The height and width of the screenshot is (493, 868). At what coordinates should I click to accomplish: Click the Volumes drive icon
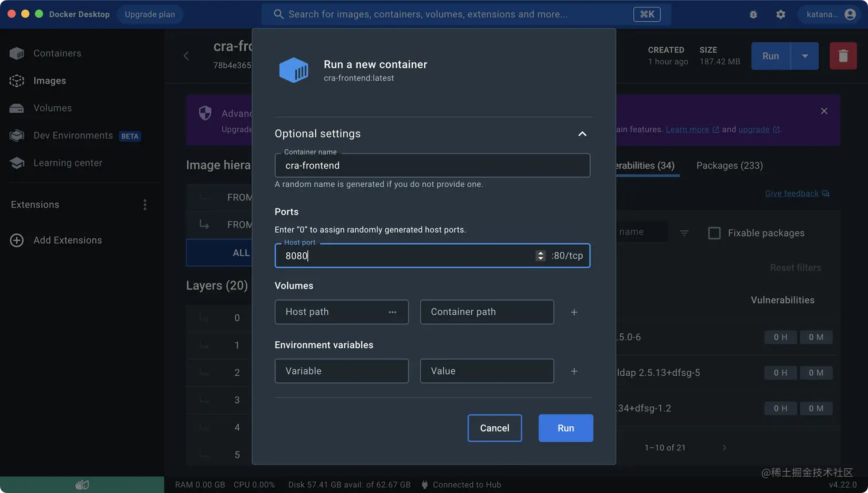coord(17,108)
